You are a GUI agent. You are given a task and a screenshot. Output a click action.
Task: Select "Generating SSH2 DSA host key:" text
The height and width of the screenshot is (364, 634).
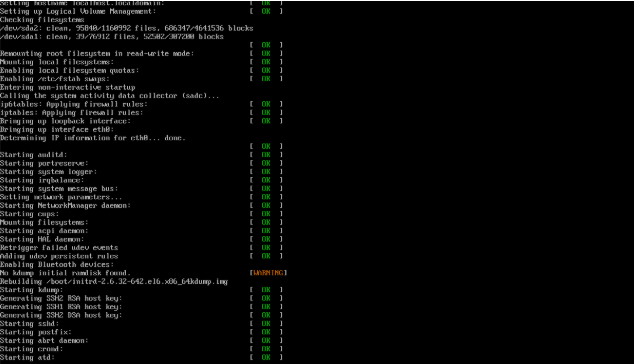click(61, 315)
